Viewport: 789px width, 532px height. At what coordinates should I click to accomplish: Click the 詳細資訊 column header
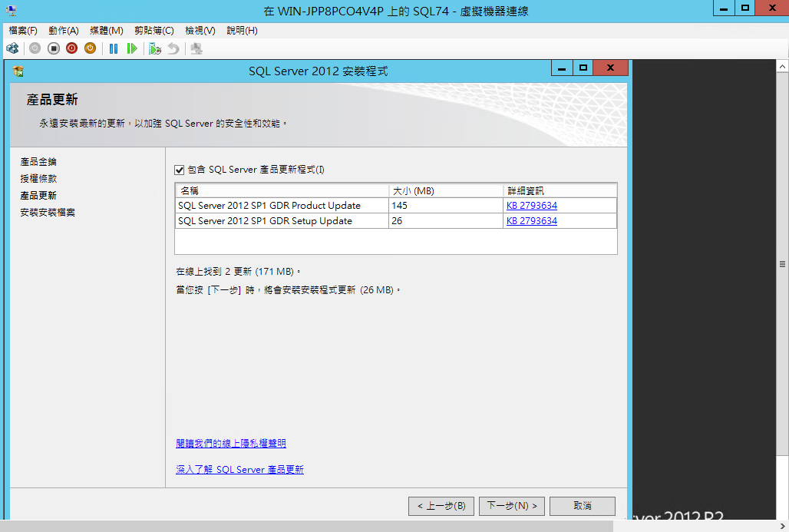coord(560,190)
